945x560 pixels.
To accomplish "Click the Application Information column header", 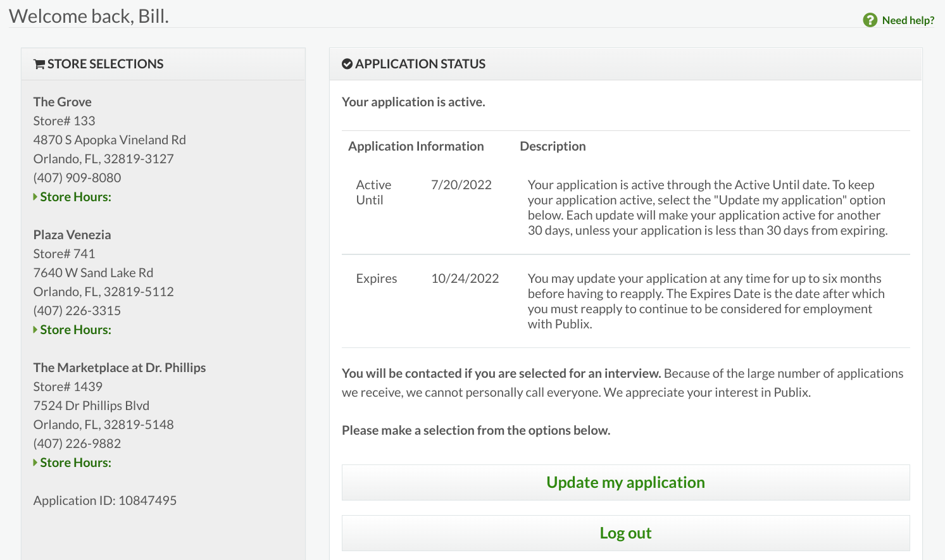I will 416,146.
